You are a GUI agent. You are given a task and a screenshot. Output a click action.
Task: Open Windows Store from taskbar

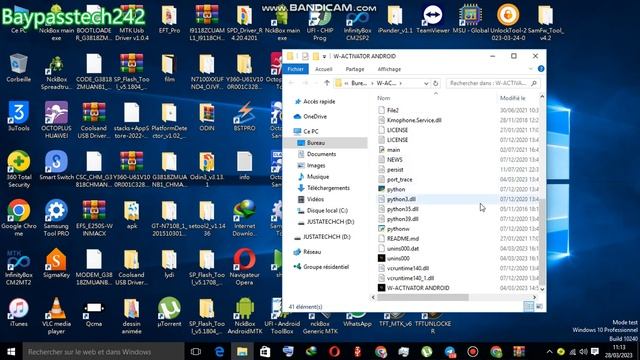[x=265, y=351]
